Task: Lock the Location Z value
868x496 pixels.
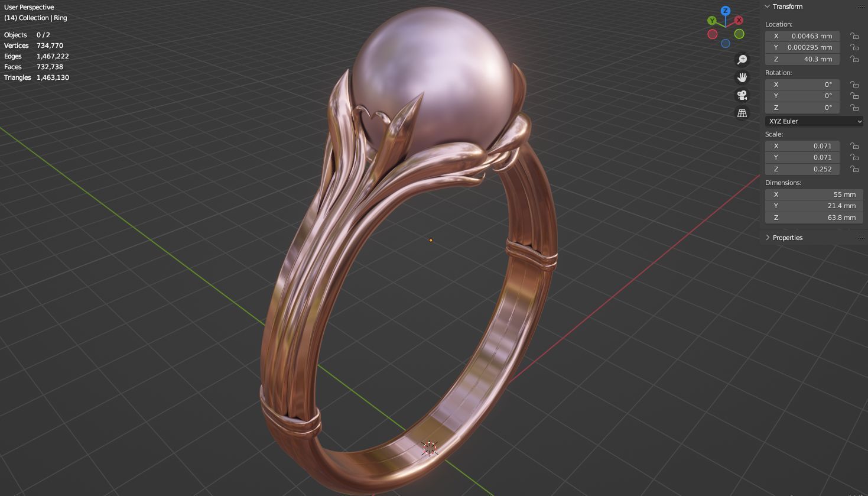Action: click(x=854, y=59)
